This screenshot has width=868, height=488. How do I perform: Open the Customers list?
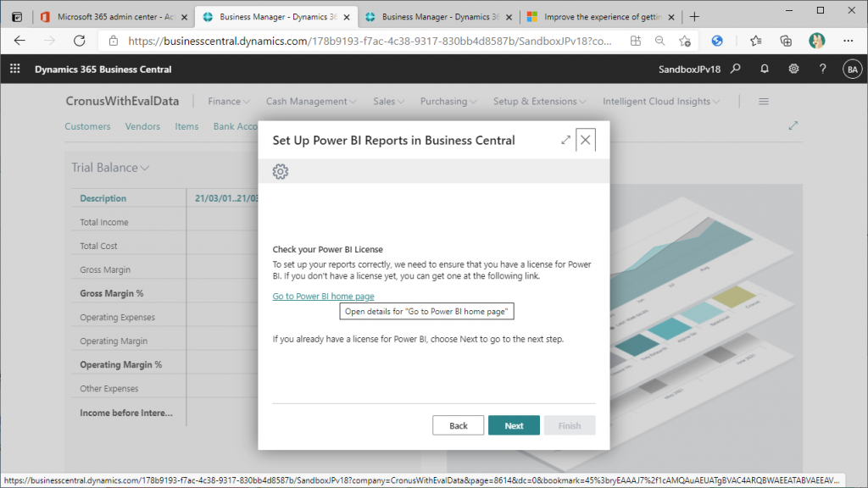pyautogui.click(x=87, y=126)
